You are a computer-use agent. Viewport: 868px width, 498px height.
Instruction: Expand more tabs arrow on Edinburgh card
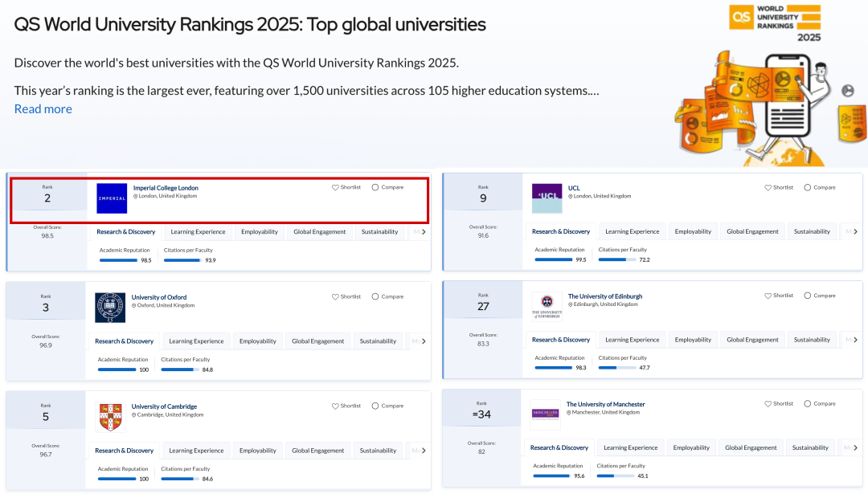[855, 340]
